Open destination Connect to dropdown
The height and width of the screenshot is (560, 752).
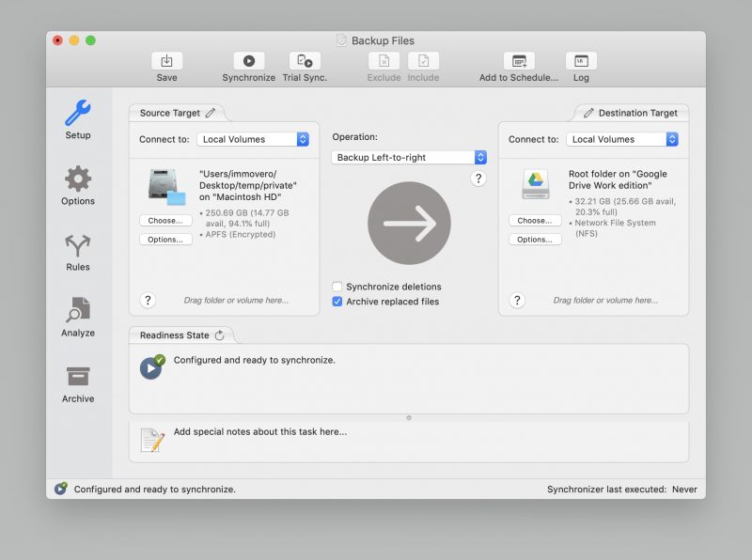coord(622,139)
